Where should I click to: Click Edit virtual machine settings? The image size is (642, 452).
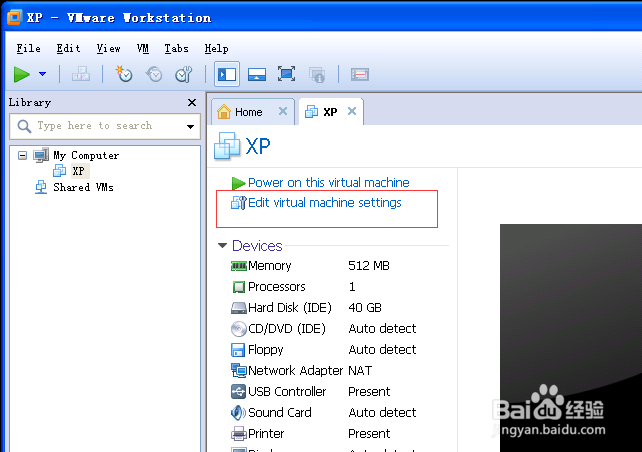coord(325,203)
